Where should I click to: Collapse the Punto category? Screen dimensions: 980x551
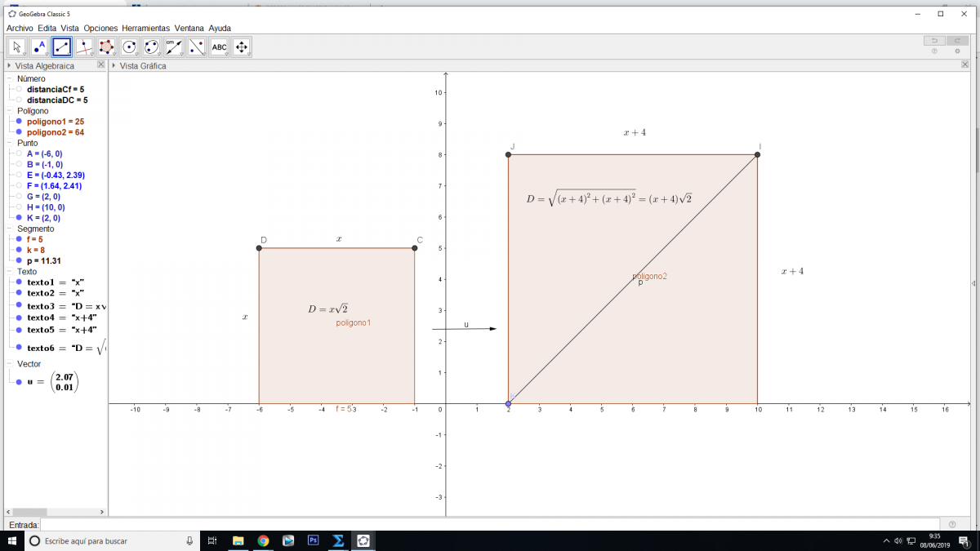click(x=9, y=143)
